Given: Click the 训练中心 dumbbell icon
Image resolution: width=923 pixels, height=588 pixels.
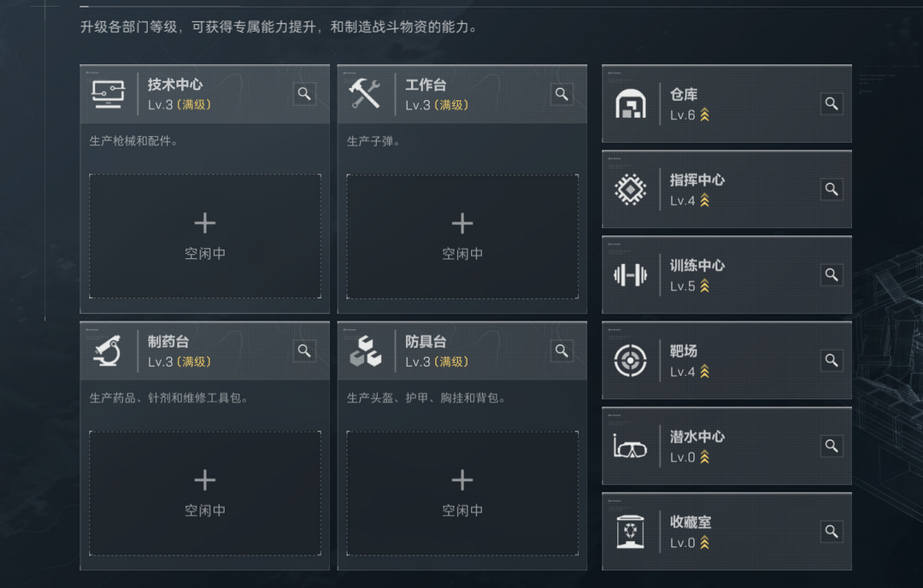Looking at the screenshot, I should (631, 275).
